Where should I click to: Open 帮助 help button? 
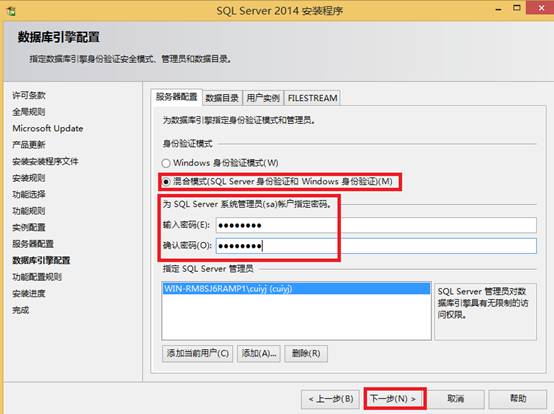tap(518, 399)
